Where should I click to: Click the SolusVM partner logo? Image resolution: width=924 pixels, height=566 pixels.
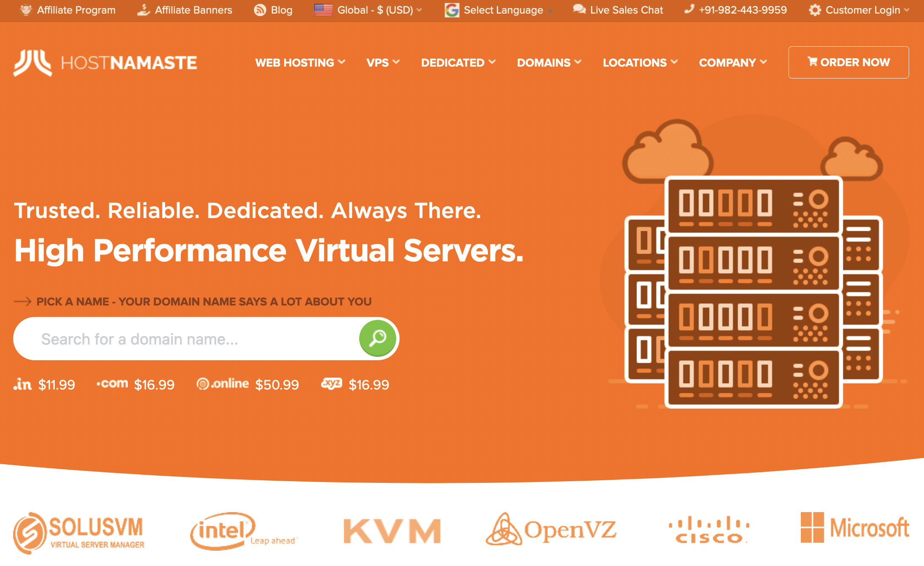(x=79, y=533)
